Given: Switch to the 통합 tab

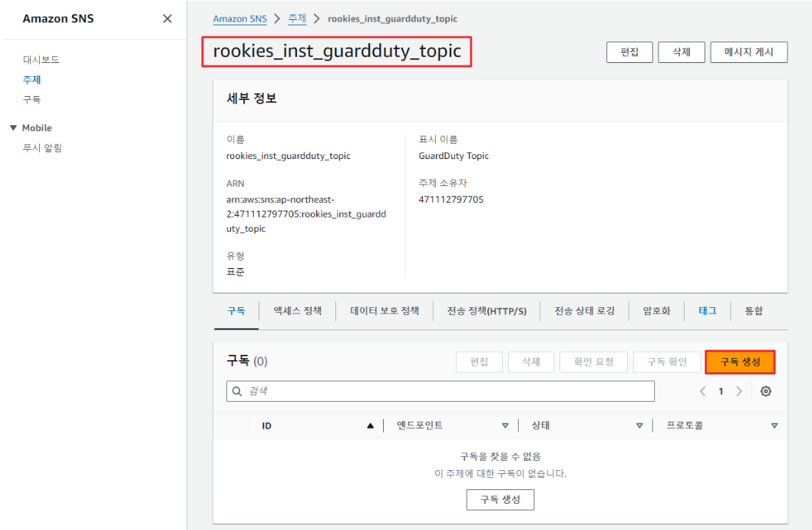Looking at the screenshot, I should tap(754, 311).
